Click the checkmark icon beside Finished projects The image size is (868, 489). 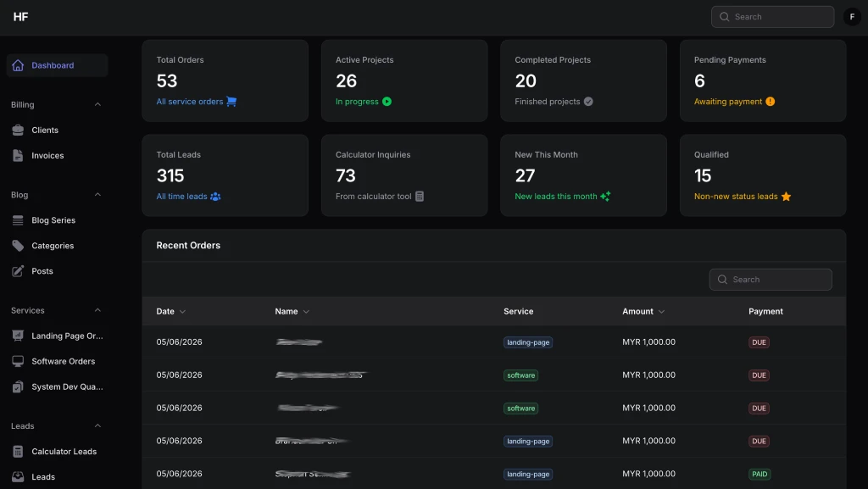(588, 101)
